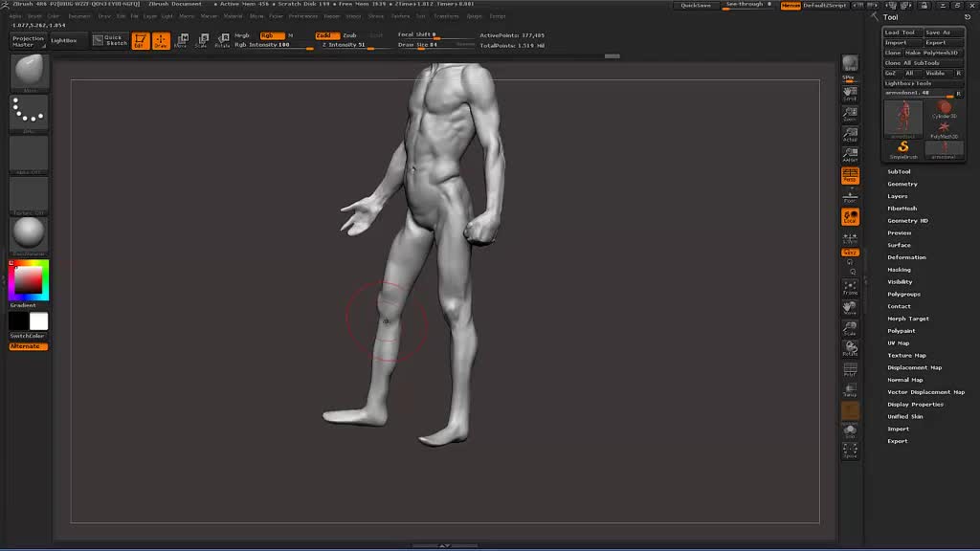
Task: Toggle PolyF polyframe display
Action: pyautogui.click(x=850, y=369)
